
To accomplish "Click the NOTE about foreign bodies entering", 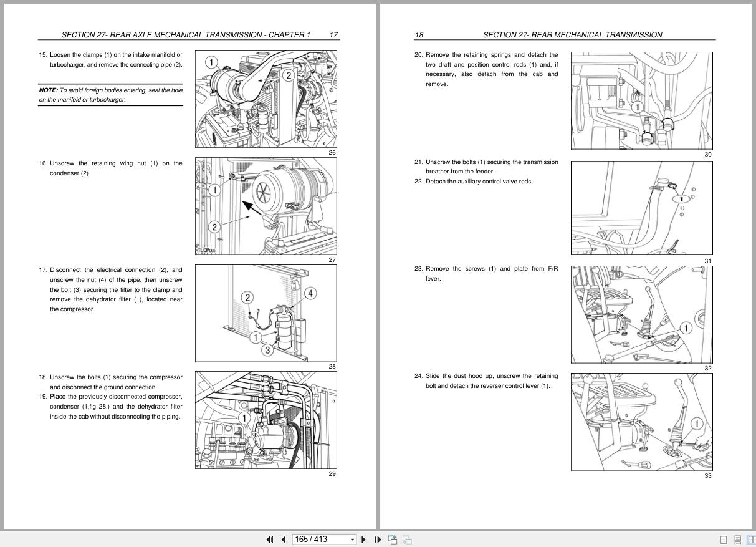I will [x=110, y=95].
